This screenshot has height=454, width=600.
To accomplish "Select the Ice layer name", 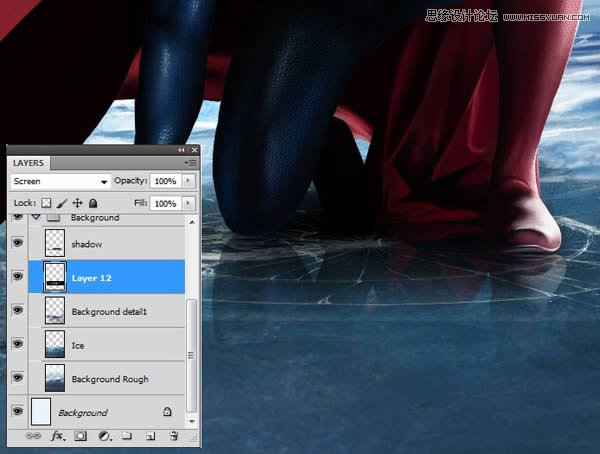I will coord(78,346).
